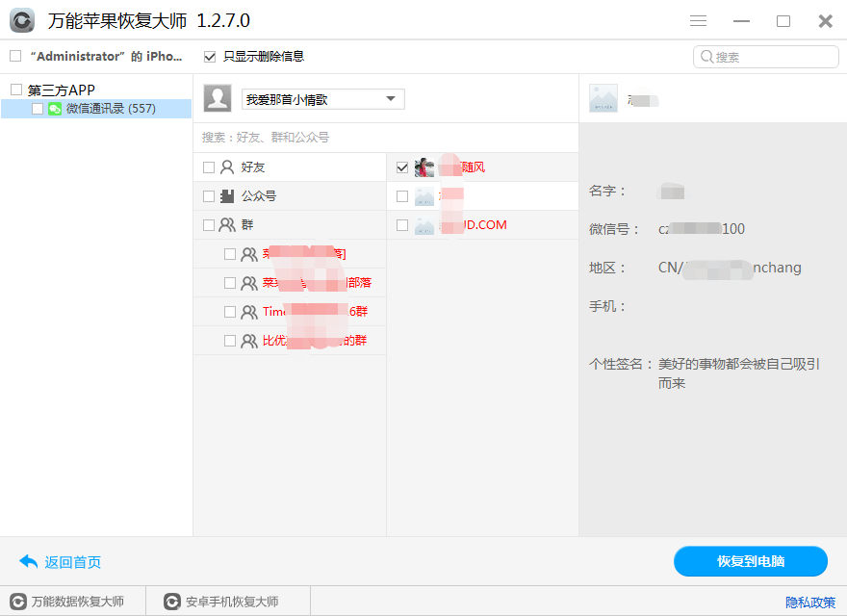Open 隐私政策 link
Screen dimensions: 847x616
pyautogui.click(x=810, y=602)
